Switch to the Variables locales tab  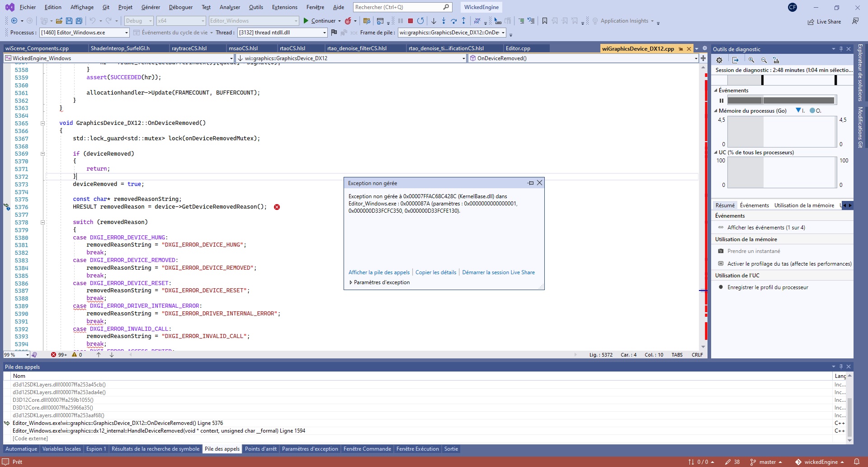(61, 449)
